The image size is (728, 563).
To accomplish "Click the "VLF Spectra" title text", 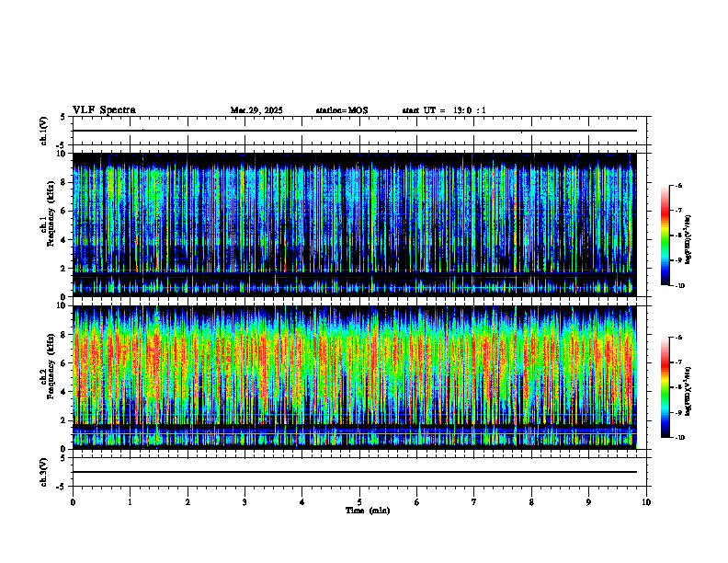I will pyautogui.click(x=104, y=110).
